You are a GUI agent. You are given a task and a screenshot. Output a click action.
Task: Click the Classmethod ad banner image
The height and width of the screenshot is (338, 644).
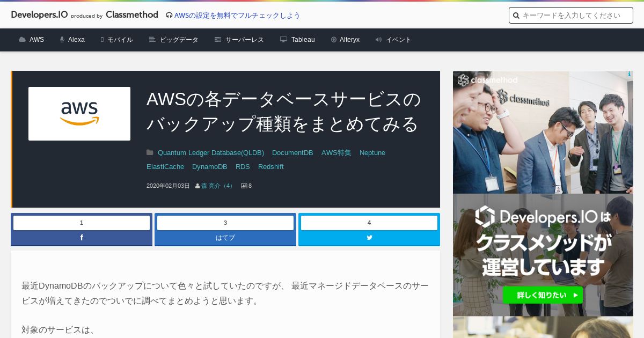(543, 194)
